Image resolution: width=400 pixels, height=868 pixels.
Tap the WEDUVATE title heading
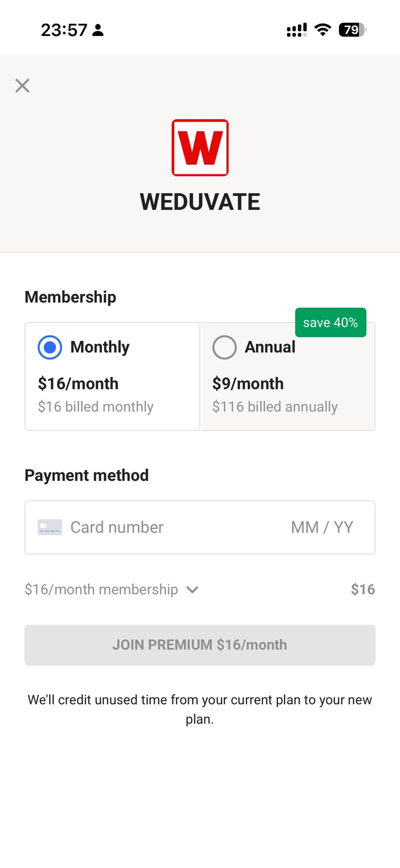(200, 202)
